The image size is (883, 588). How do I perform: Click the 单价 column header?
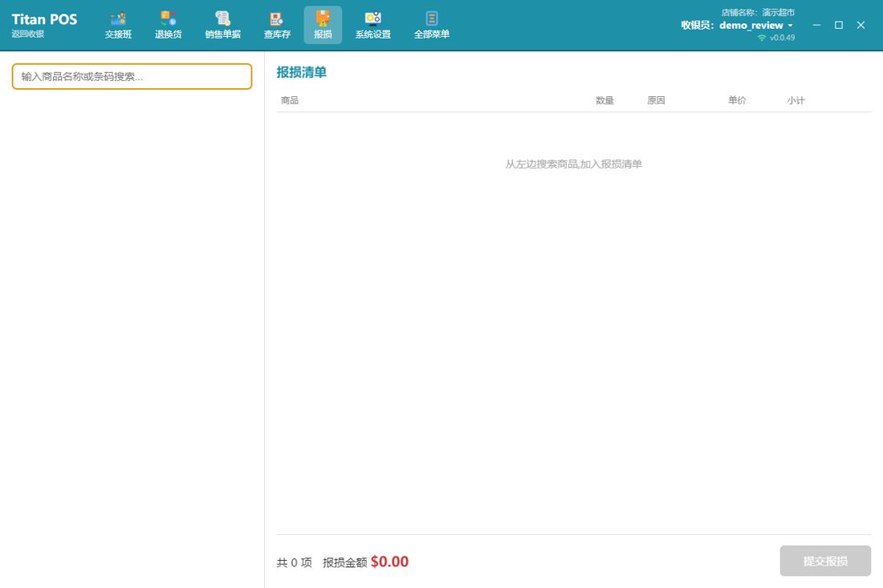[737, 100]
